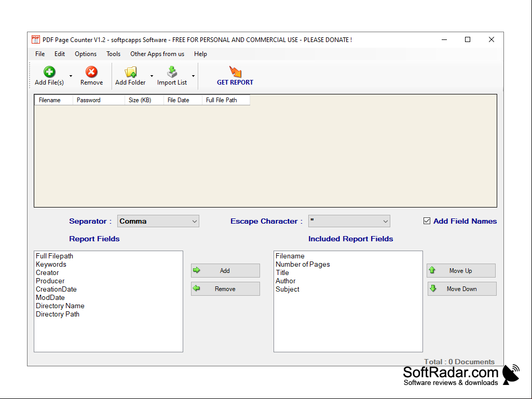
Task: Select Number of Pages included field
Action: pos(303,264)
